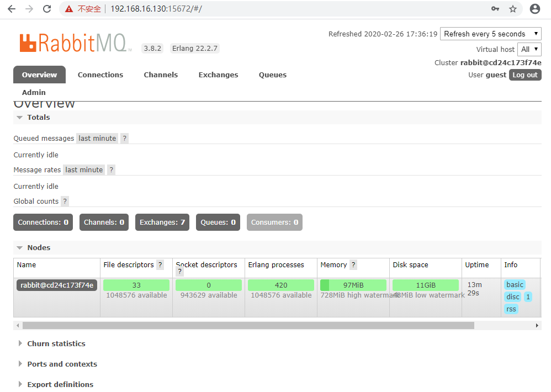
Task: Click the Log out button
Action: (x=525, y=75)
